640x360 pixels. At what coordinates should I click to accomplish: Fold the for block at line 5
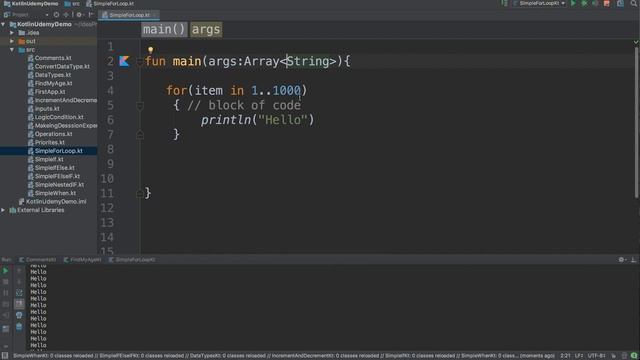[140, 106]
